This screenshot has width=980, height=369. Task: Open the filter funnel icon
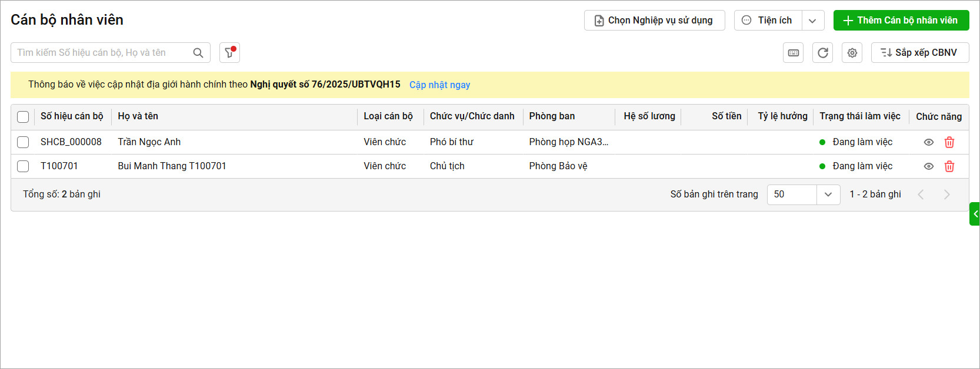tap(229, 53)
